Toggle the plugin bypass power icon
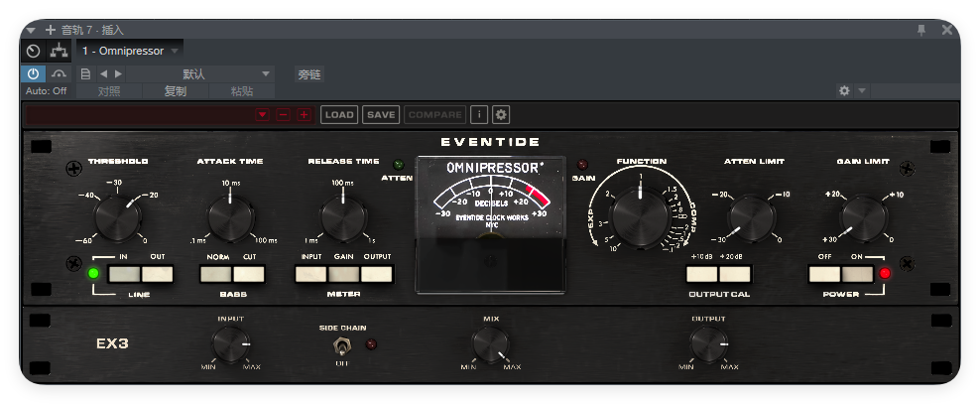The height and width of the screenshot is (404, 980). pos(33,73)
